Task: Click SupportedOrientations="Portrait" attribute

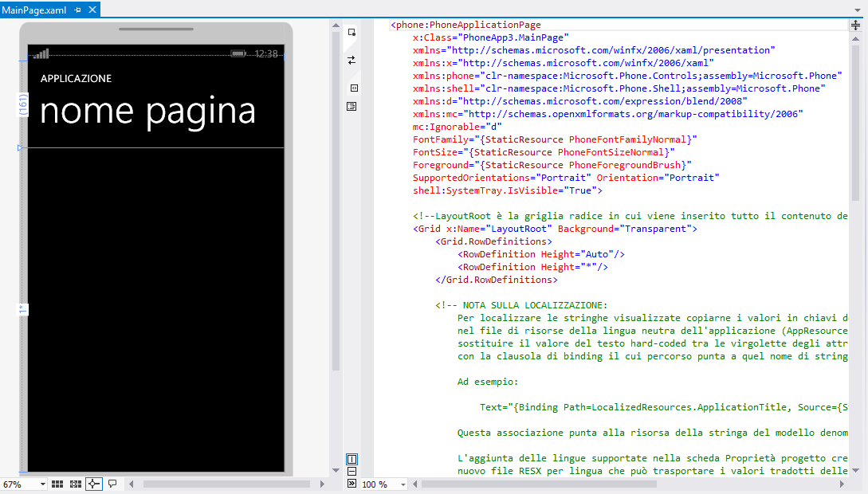Action: [501, 178]
